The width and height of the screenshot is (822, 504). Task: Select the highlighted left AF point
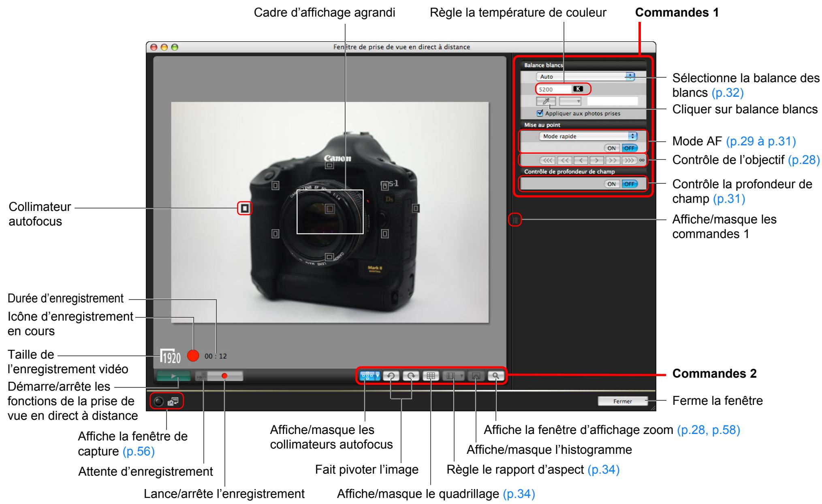[x=244, y=208]
